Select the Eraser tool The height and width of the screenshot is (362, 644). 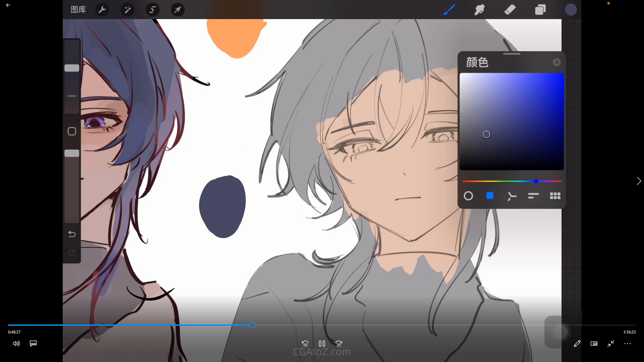510,10
